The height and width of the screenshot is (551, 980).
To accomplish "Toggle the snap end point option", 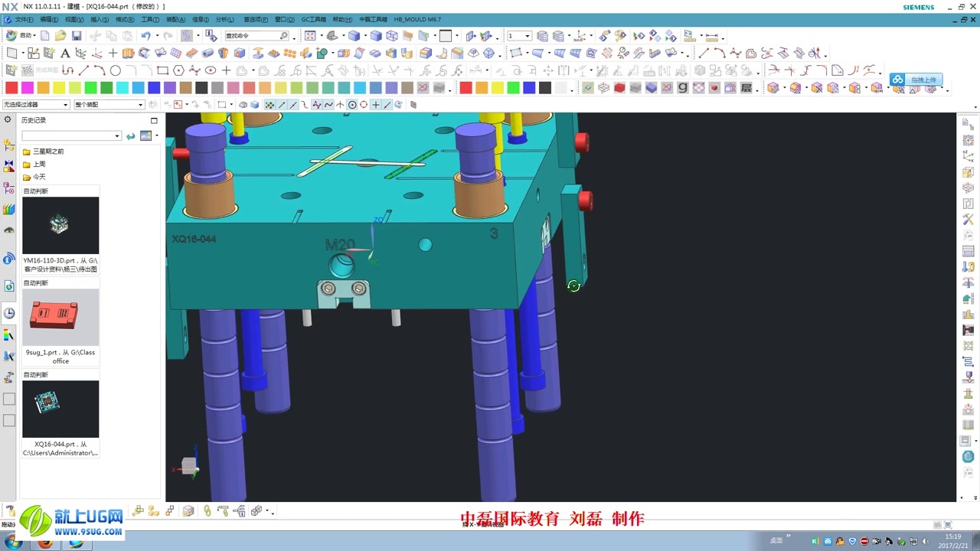I will tap(281, 105).
